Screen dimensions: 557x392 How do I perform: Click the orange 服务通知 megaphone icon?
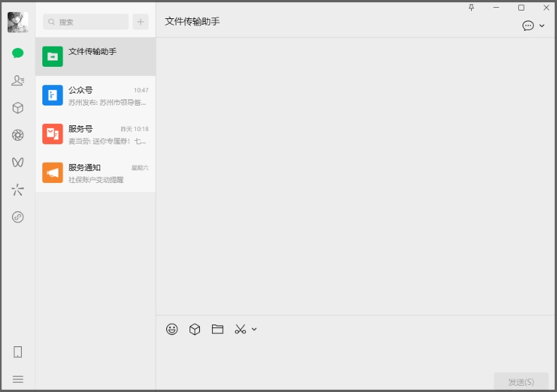(x=53, y=172)
